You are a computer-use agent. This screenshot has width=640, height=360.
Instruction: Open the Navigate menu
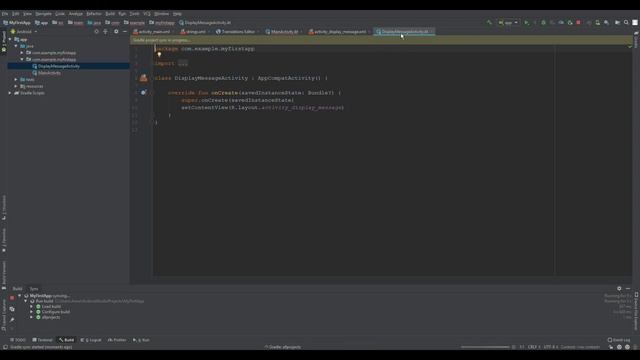pos(43,14)
